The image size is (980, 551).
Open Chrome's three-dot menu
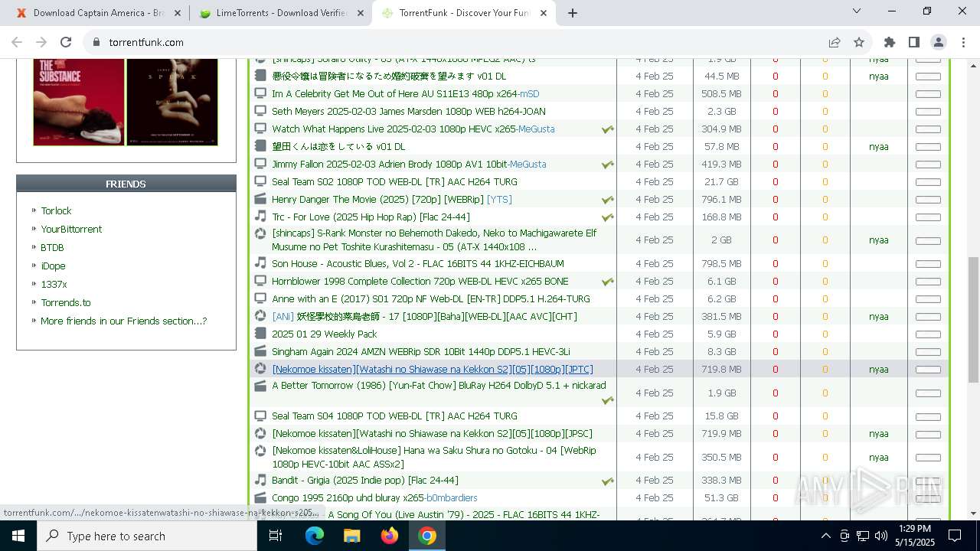[962, 42]
